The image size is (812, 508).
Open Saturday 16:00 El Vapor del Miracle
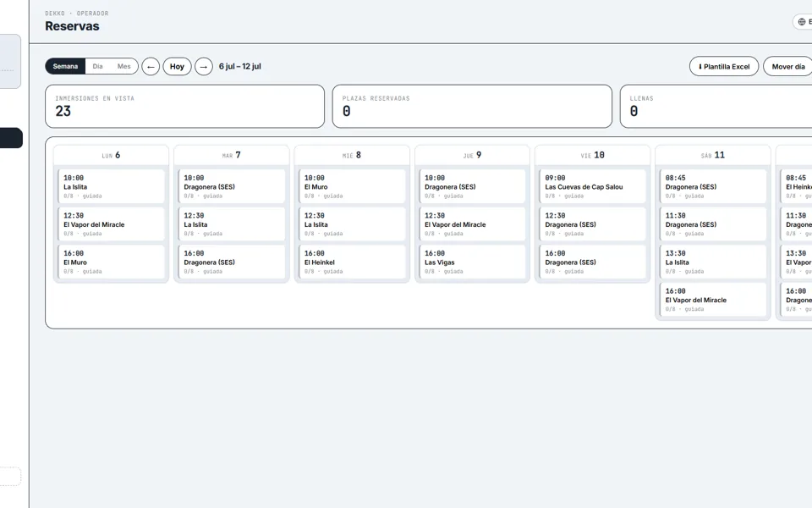pyautogui.click(x=713, y=300)
